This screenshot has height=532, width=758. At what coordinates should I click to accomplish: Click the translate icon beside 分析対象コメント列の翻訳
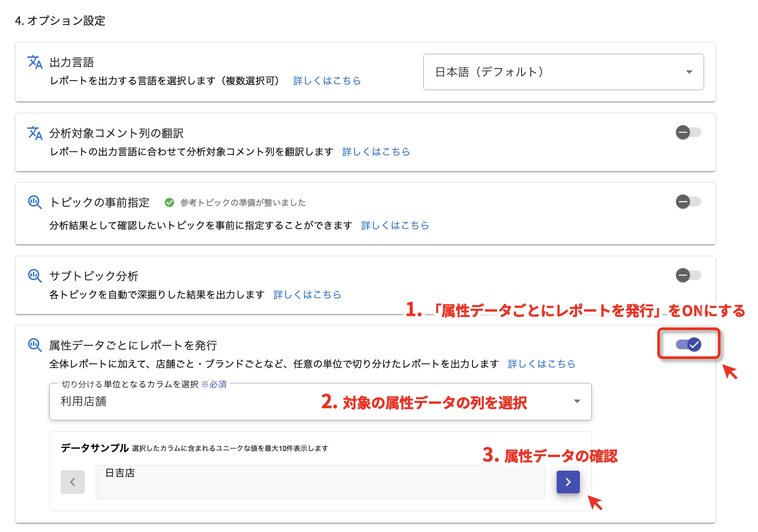pyautogui.click(x=35, y=133)
